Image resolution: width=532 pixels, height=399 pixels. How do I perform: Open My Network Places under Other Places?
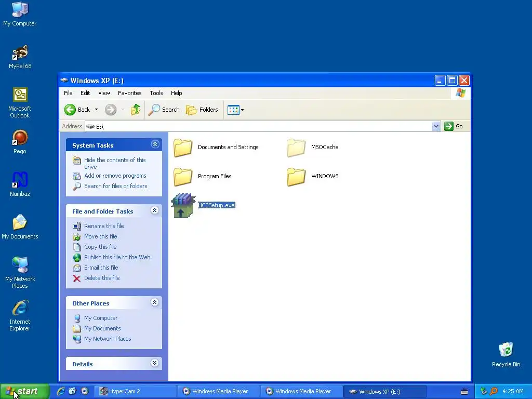pos(108,339)
